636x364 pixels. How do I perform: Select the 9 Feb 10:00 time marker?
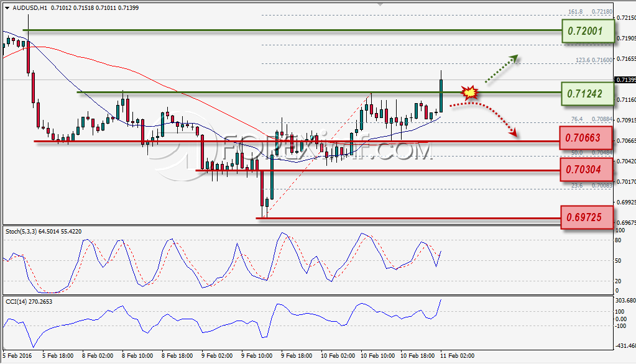click(257, 356)
